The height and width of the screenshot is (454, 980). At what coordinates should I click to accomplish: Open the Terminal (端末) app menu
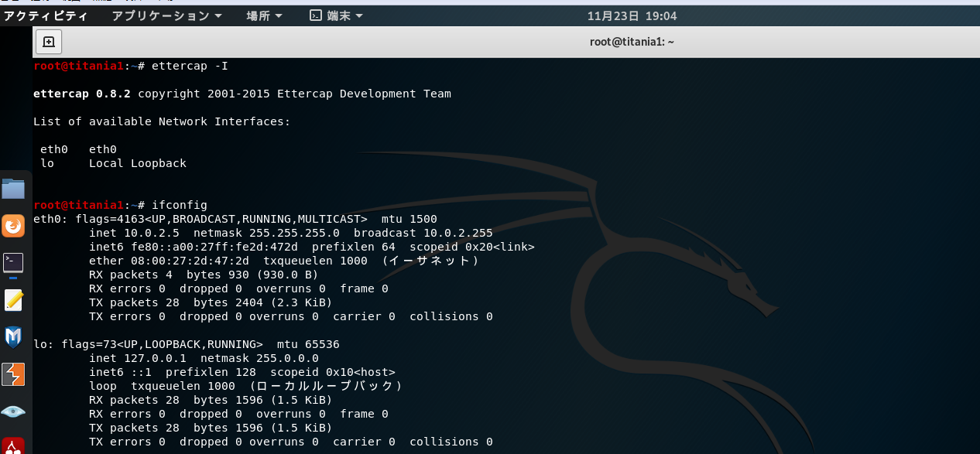pos(336,15)
